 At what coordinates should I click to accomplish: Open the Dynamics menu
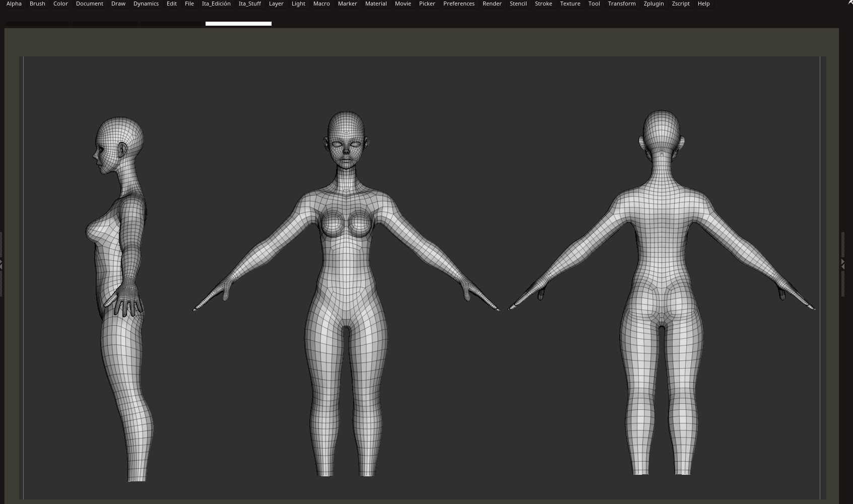pyautogui.click(x=146, y=4)
